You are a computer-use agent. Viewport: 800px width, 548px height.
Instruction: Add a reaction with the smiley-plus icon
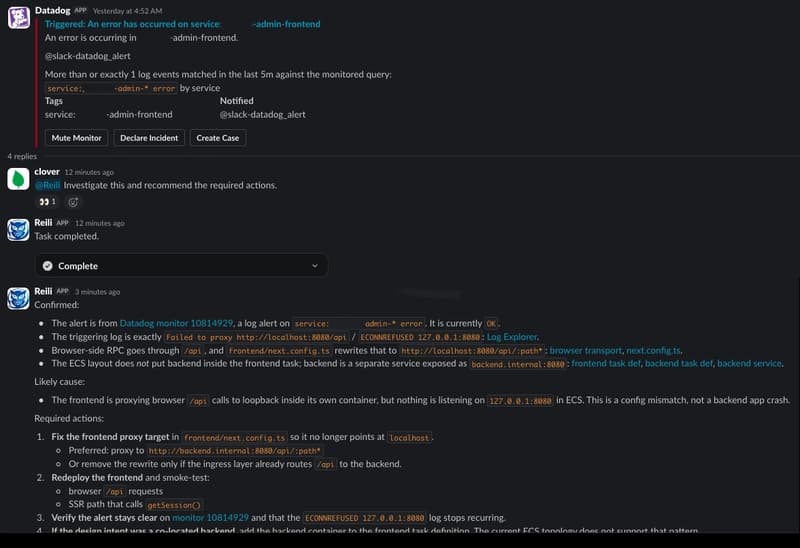[73, 202]
